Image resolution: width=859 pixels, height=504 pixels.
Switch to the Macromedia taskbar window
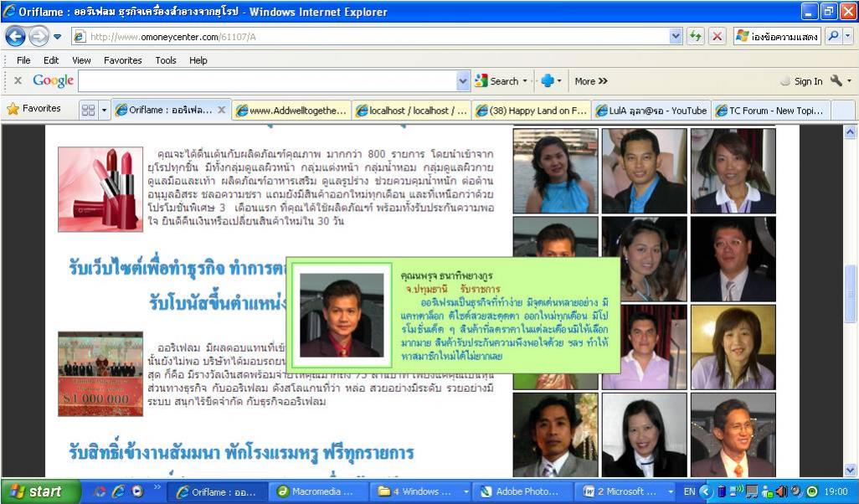tap(319, 491)
